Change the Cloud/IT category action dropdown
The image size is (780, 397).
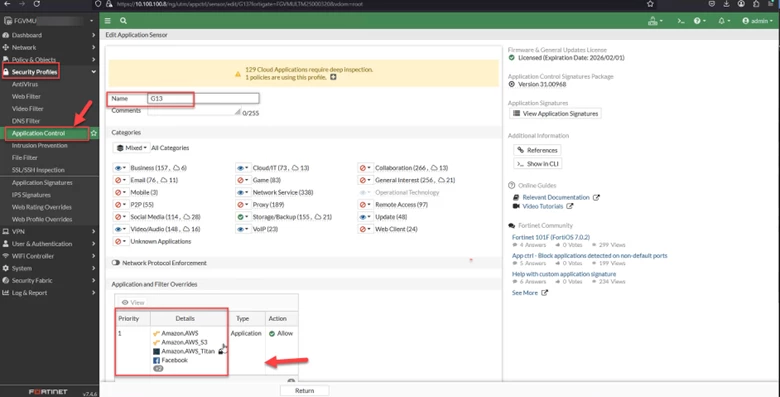point(243,168)
